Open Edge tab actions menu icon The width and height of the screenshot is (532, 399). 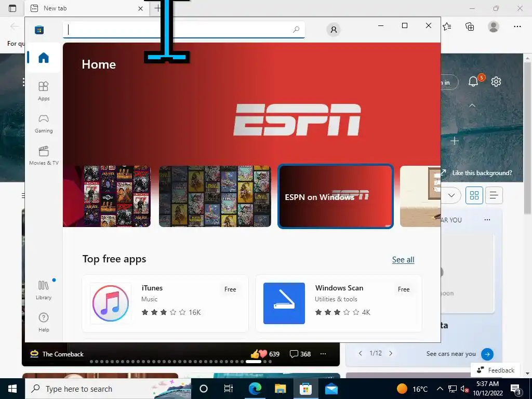[12, 8]
